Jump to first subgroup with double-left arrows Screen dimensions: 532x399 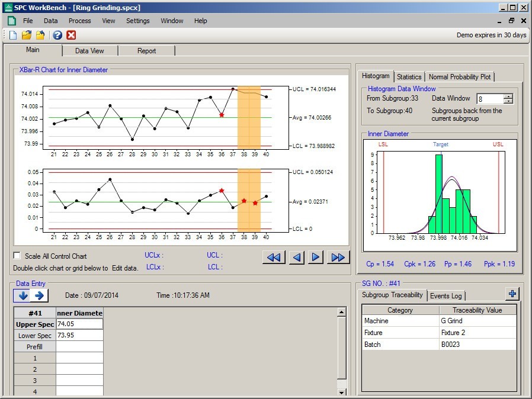274,257
